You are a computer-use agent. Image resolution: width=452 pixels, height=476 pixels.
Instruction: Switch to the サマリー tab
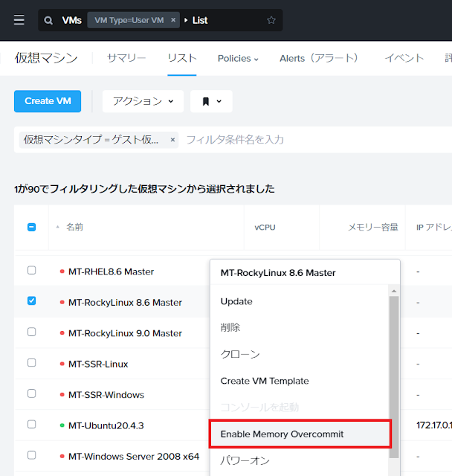126,58
